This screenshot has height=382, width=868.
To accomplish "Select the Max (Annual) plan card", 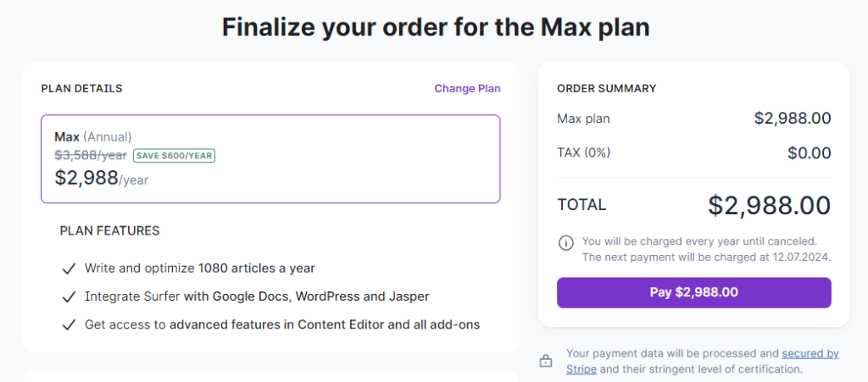I will (x=270, y=158).
